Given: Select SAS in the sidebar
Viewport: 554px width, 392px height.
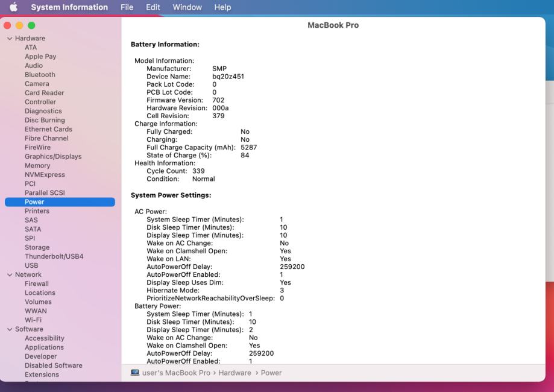Looking at the screenshot, I should pyautogui.click(x=31, y=220).
